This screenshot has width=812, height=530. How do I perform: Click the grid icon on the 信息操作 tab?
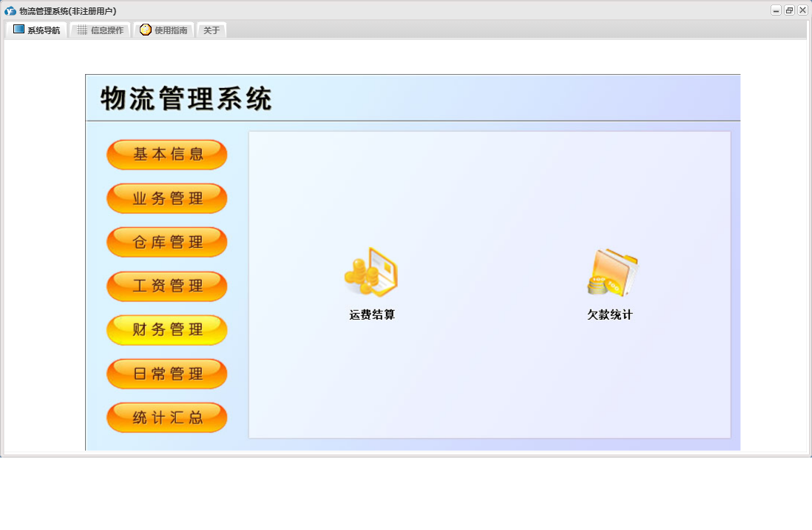coord(82,30)
